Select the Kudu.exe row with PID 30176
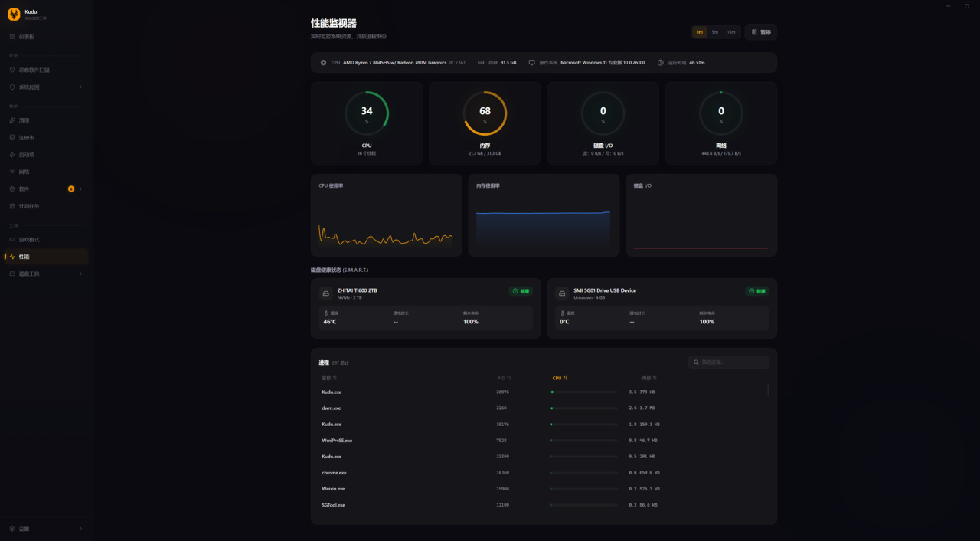 pos(540,424)
